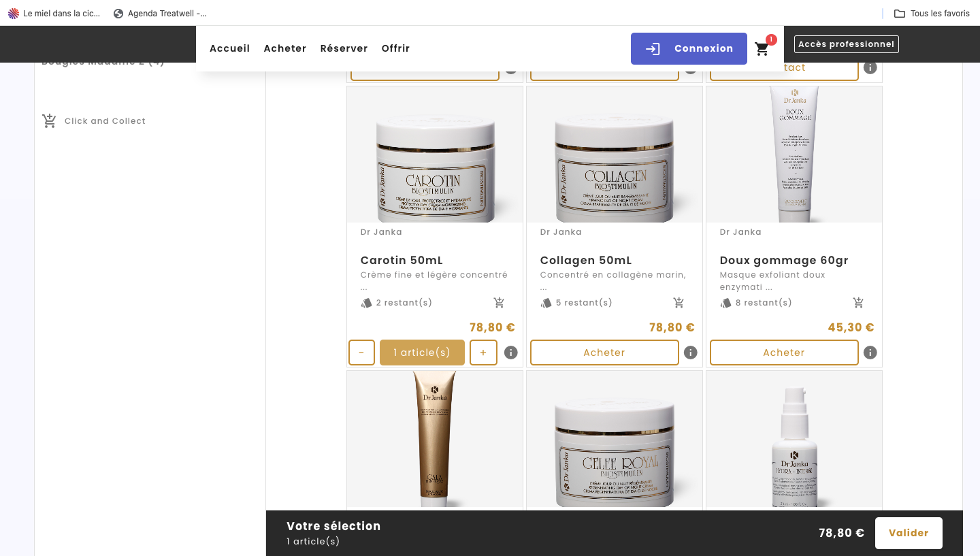Image resolution: width=980 pixels, height=556 pixels.
Task: Click the 1 article(s) quantity button
Action: tap(422, 353)
